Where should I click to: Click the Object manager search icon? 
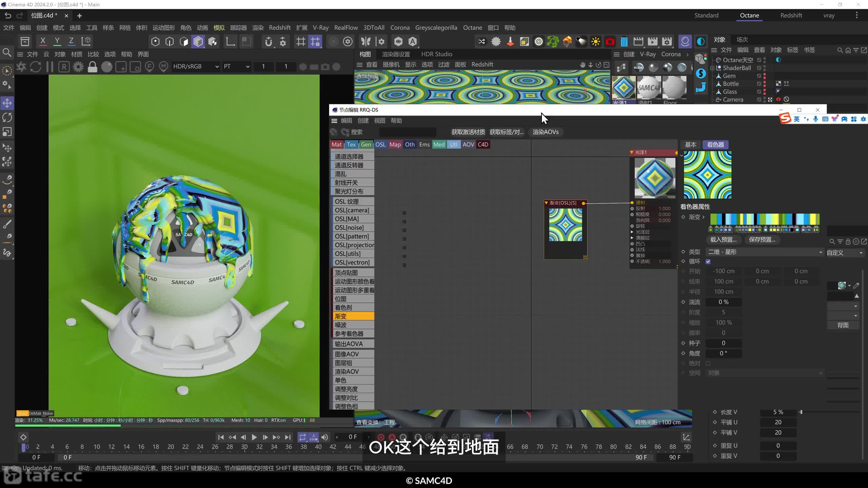point(840,50)
